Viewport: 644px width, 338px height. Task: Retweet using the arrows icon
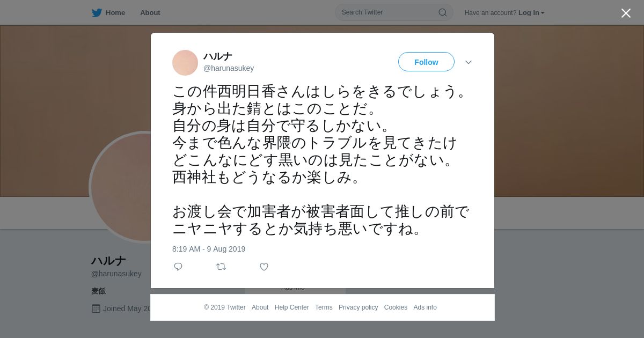(221, 267)
